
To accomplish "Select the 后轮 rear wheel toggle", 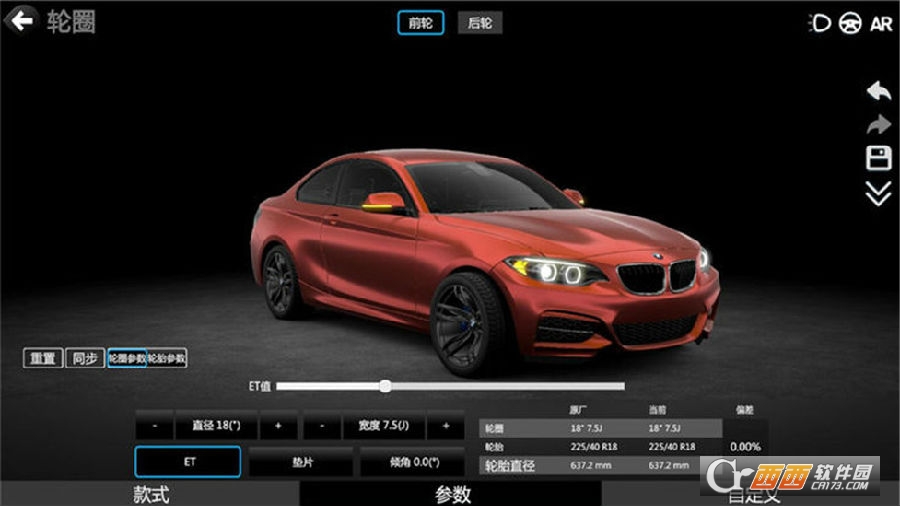I will point(480,23).
